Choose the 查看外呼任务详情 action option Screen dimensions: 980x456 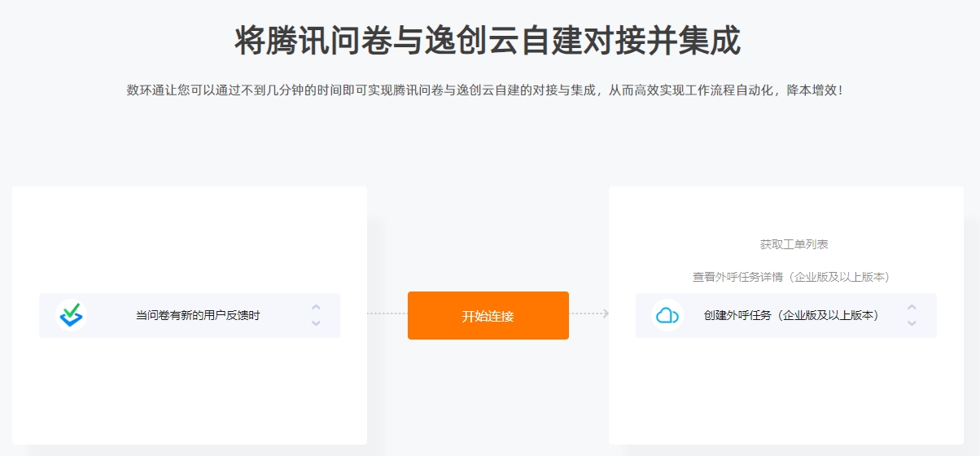coord(791,277)
